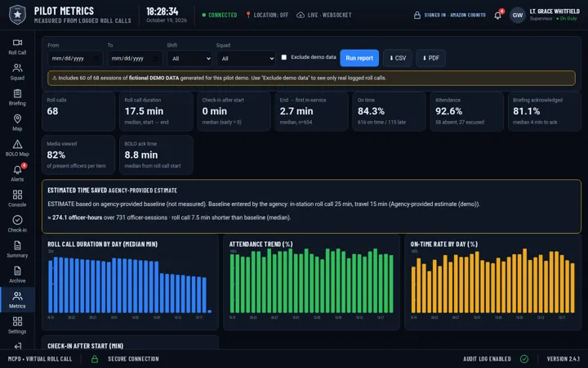Download the CSV export
Viewport: 588px width, 368px height.
[398, 58]
